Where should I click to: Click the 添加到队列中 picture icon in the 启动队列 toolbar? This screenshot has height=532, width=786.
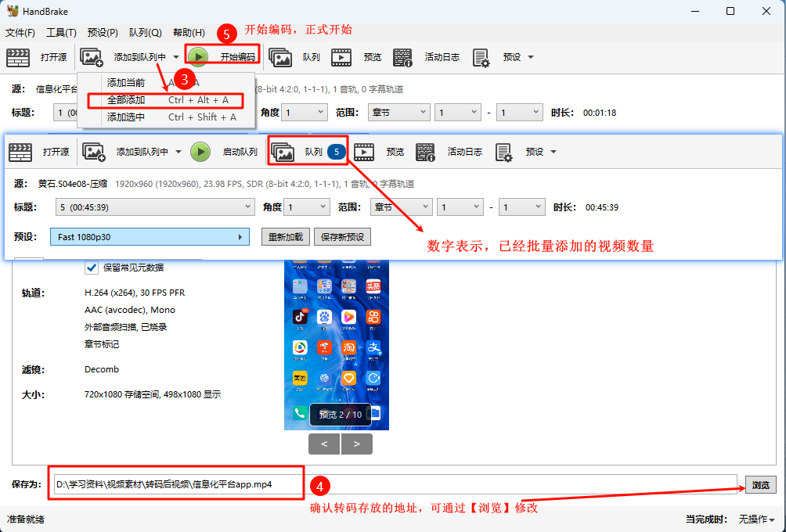(x=94, y=152)
